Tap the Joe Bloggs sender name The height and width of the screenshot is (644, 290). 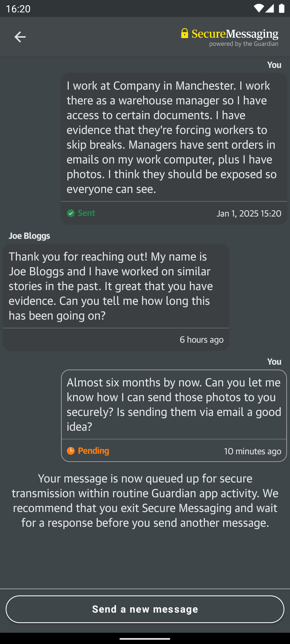[30, 236]
